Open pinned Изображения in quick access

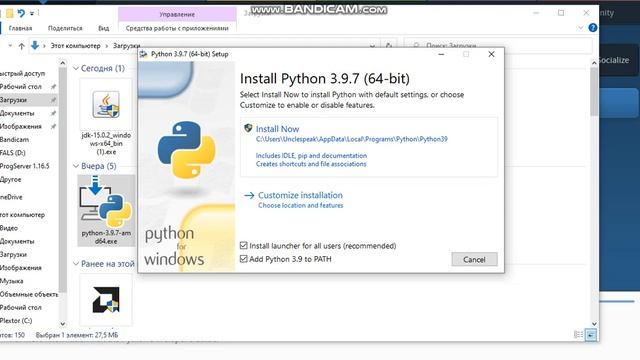pyautogui.click(x=21, y=126)
